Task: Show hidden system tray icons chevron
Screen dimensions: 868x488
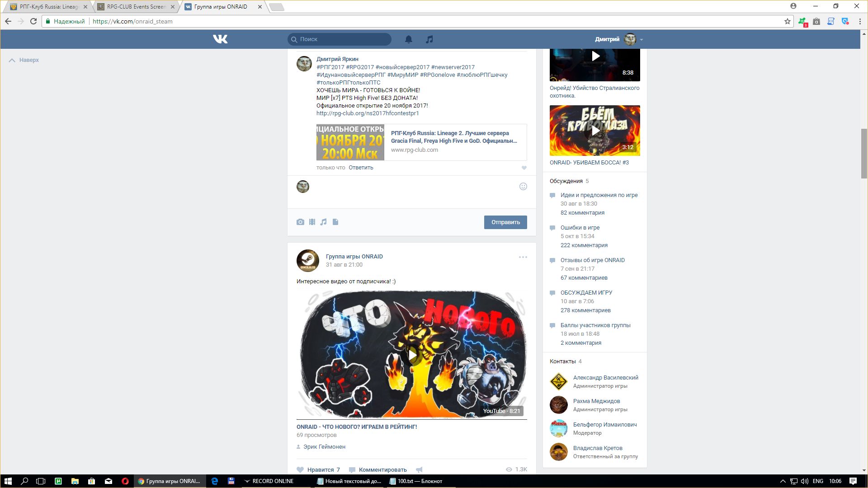Action: pos(783,481)
